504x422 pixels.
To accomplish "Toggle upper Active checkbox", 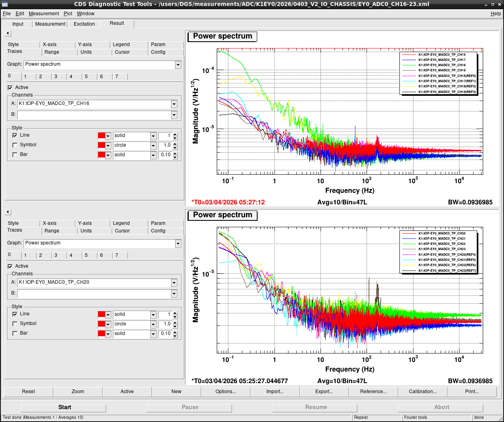I will point(10,87).
